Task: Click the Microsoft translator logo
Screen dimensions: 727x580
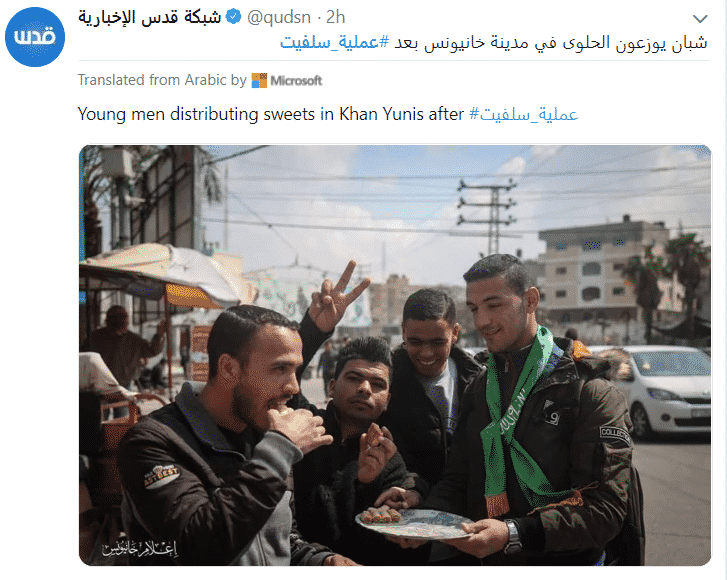Action: tap(259, 81)
